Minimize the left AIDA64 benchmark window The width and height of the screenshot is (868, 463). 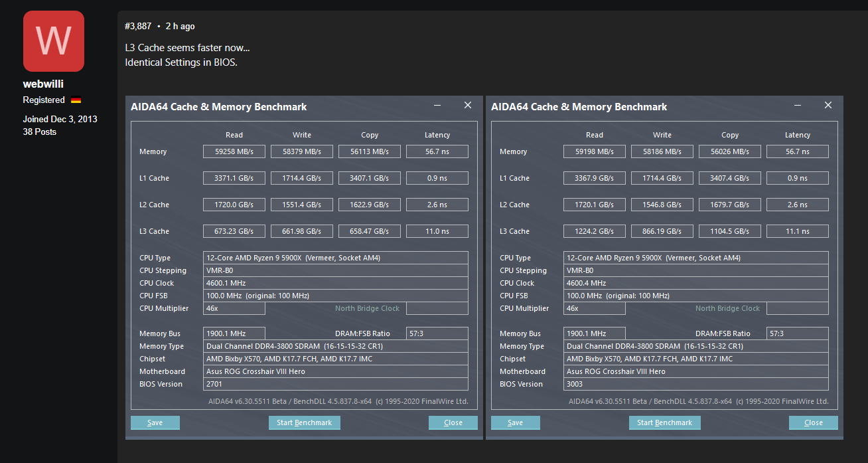point(437,106)
